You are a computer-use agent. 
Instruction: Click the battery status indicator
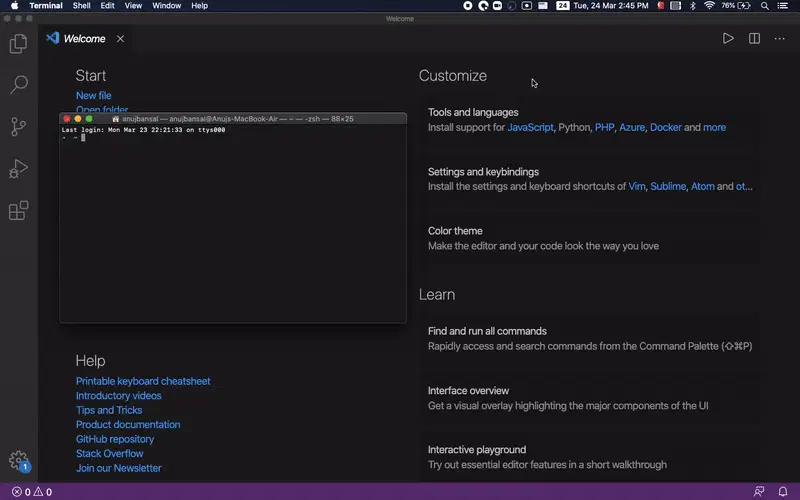click(736, 6)
